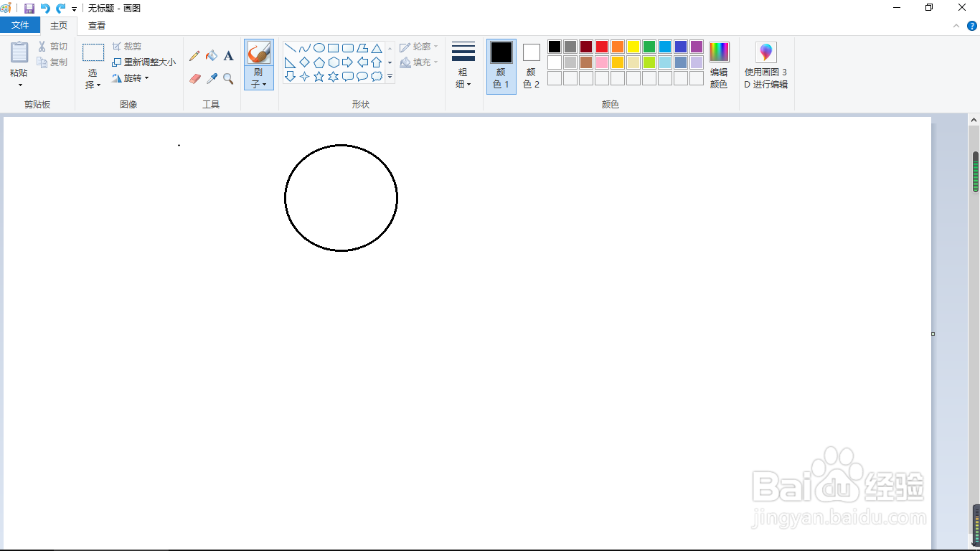Click the Redo arrow in title bar
The width and height of the screenshot is (980, 551).
pos(61,8)
